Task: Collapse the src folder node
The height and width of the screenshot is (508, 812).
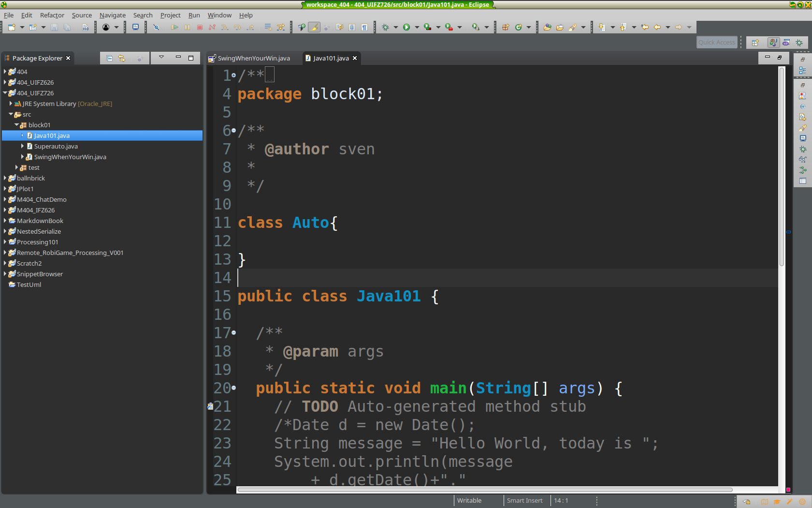Action: click(x=11, y=114)
